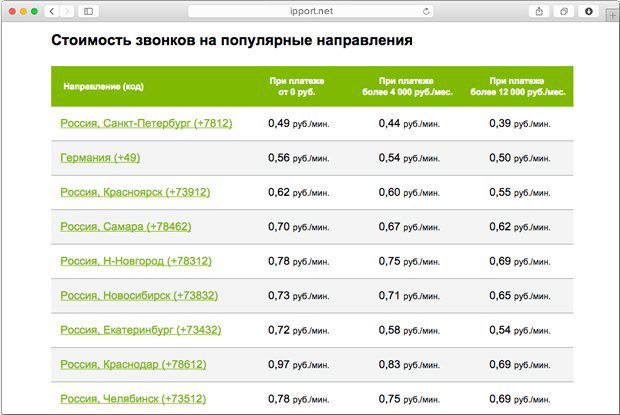Click the 0,78 руб./мин. price for Челябинск
The image size is (620, 415).
click(x=299, y=398)
